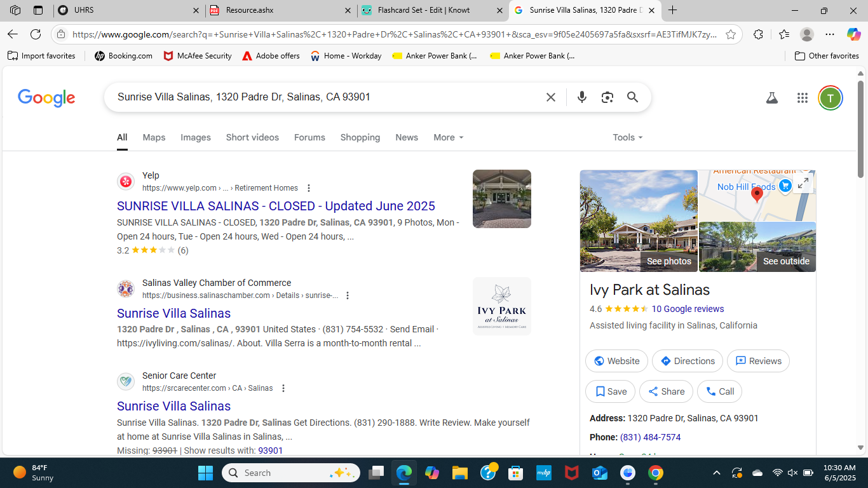Open Google Search Labs flask icon
868x488 pixels.
pos(772,98)
